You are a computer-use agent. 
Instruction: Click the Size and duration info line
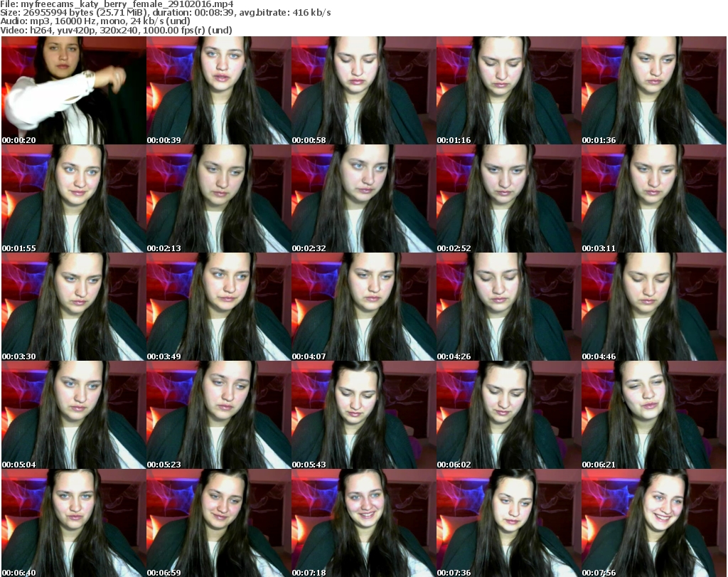[x=165, y=13]
